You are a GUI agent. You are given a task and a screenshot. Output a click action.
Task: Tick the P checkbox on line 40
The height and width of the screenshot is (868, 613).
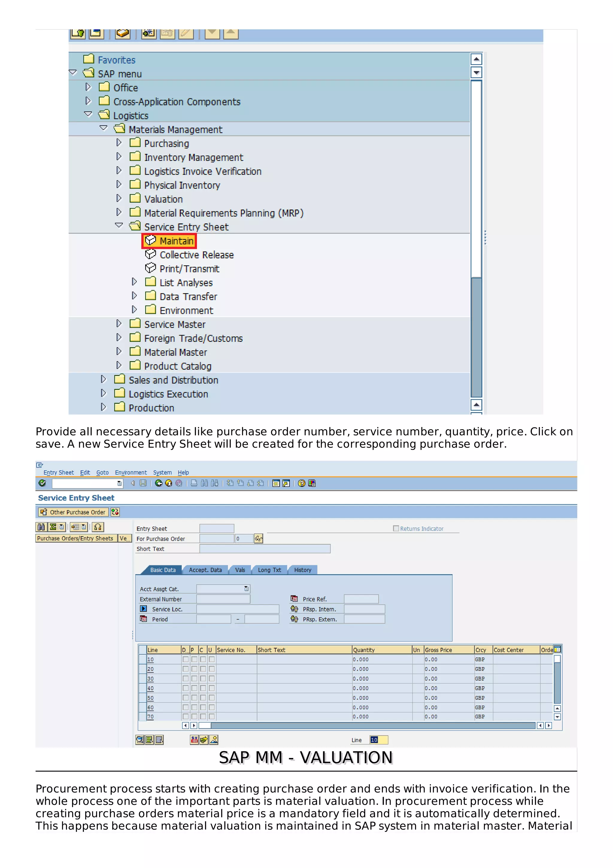194,688
